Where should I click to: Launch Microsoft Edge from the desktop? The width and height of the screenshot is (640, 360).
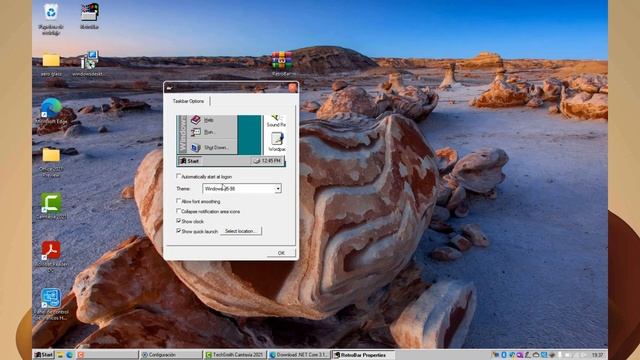51,111
